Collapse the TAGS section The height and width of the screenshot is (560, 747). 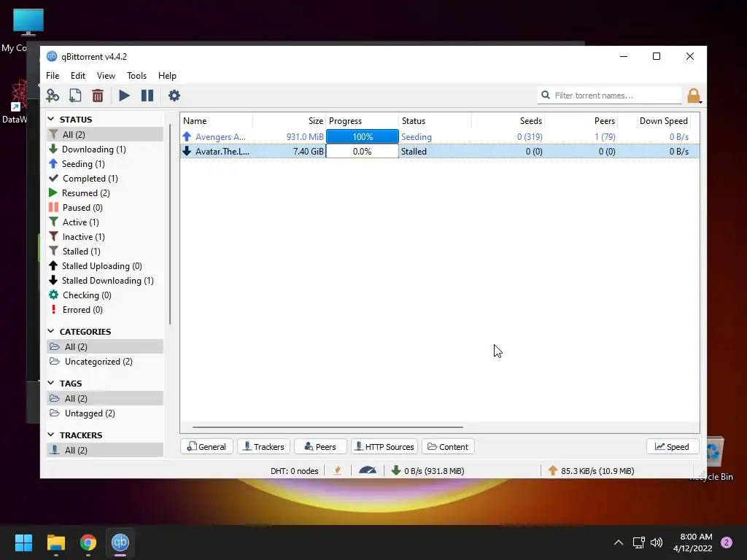coord(51,383)
